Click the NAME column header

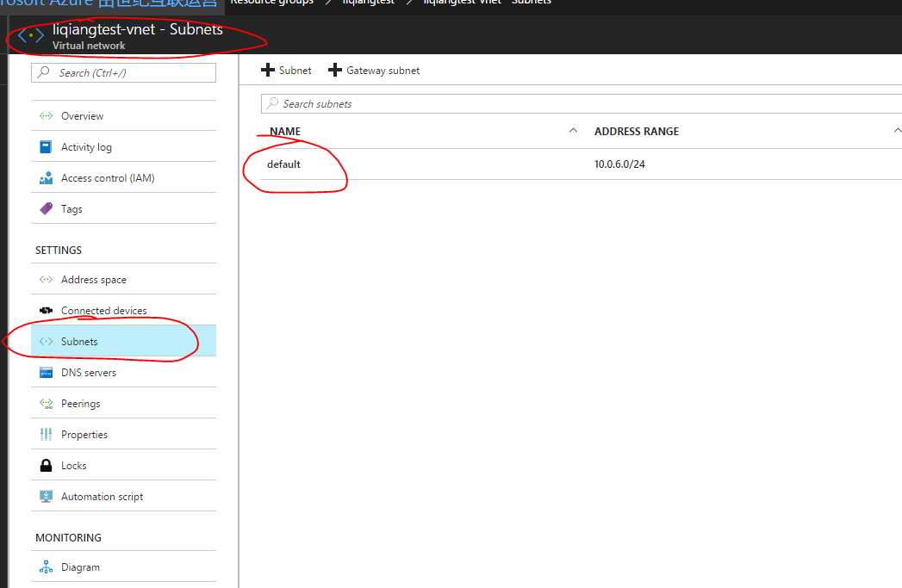285,131
